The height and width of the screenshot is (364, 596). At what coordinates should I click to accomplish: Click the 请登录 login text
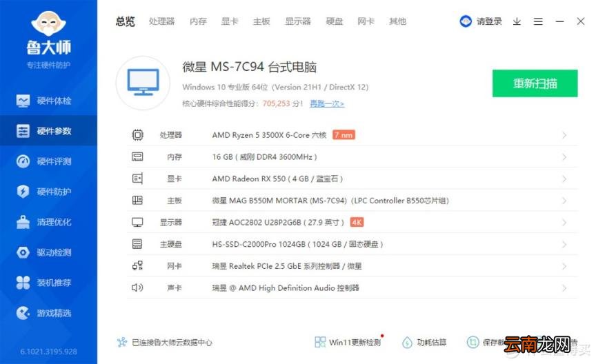[490, 21]
